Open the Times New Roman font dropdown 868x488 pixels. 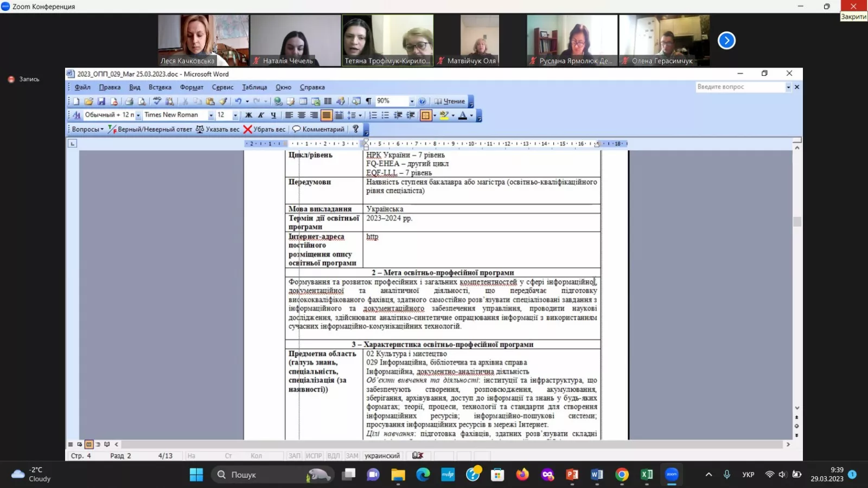(211, 115)
